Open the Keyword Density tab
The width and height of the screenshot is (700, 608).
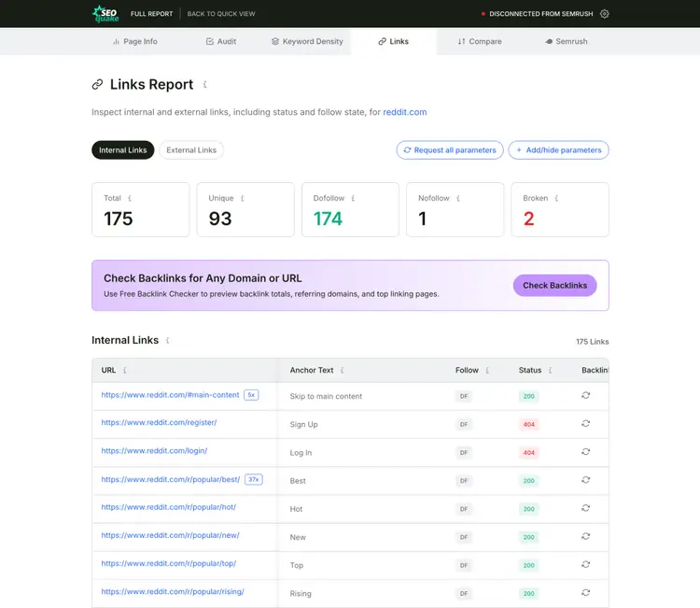307,41
